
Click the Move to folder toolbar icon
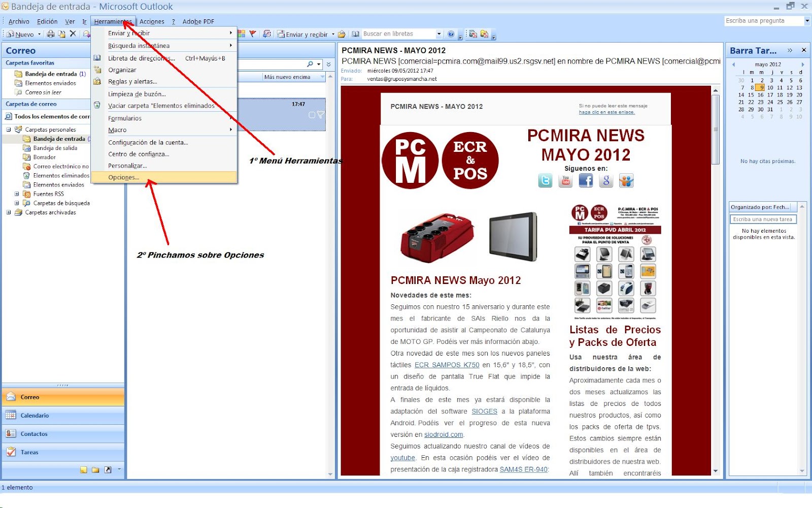point(62,34)
